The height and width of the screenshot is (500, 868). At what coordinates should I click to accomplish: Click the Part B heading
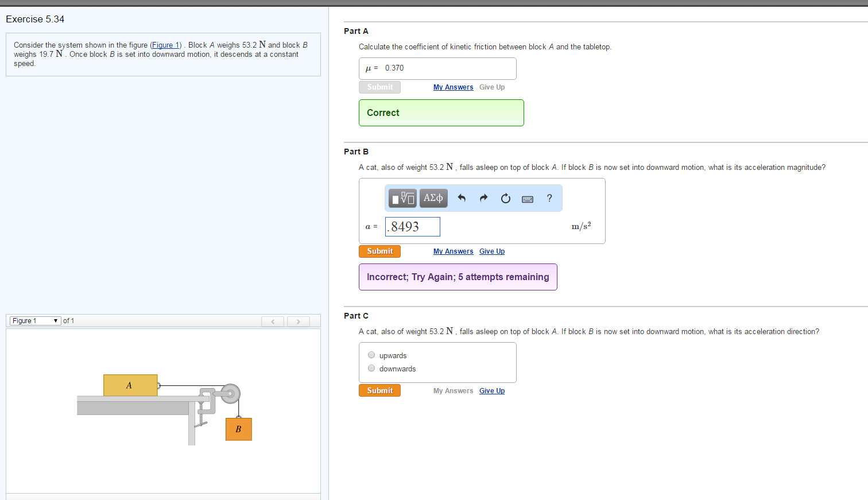pos(356,152)
